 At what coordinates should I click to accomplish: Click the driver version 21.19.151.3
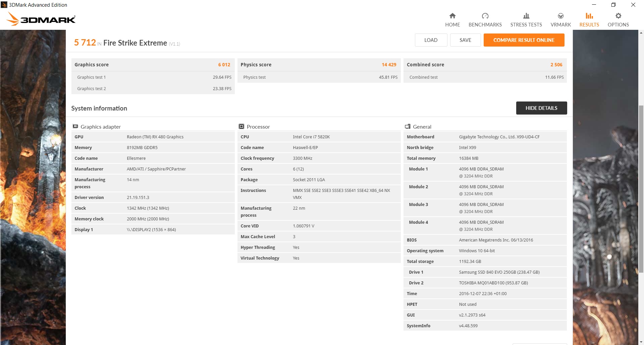click(x=138, y=197)
